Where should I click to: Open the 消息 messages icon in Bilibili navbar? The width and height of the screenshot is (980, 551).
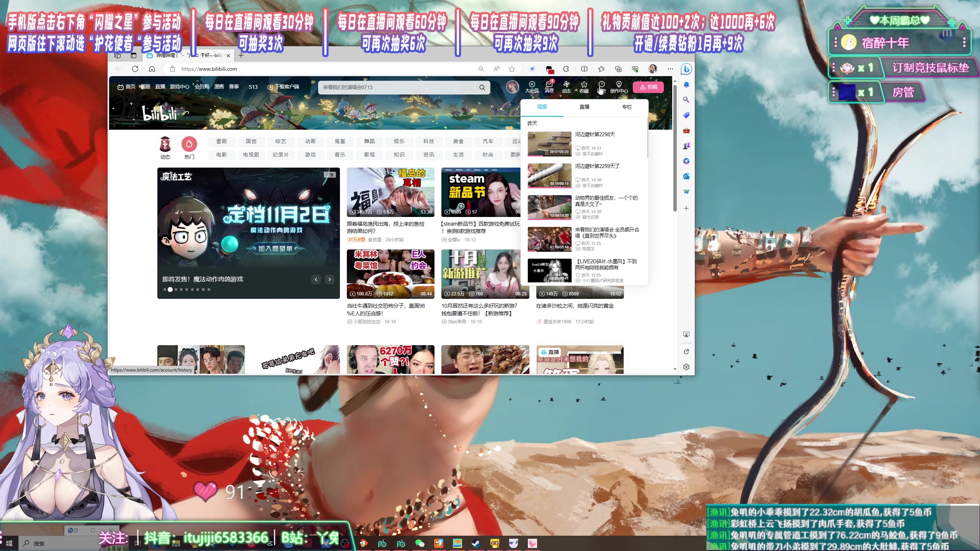549,87
